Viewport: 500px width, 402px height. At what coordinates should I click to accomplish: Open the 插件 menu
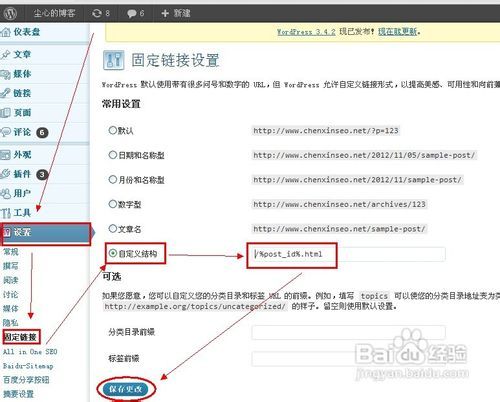pos(22,174)
